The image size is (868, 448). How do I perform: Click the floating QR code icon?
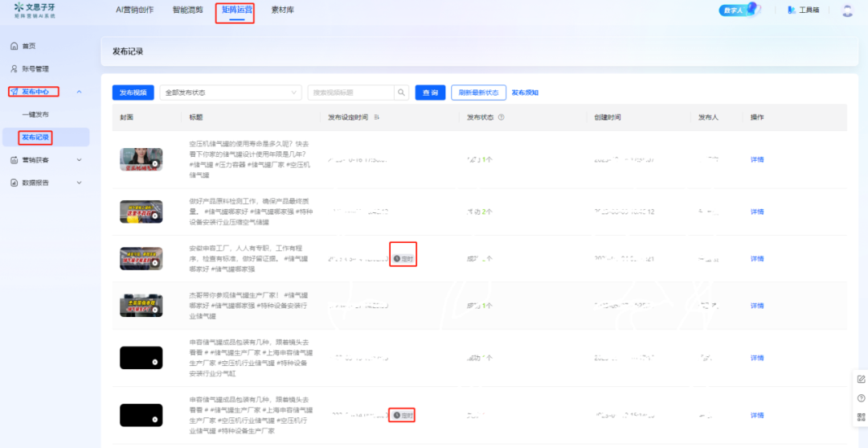point(861,417)
